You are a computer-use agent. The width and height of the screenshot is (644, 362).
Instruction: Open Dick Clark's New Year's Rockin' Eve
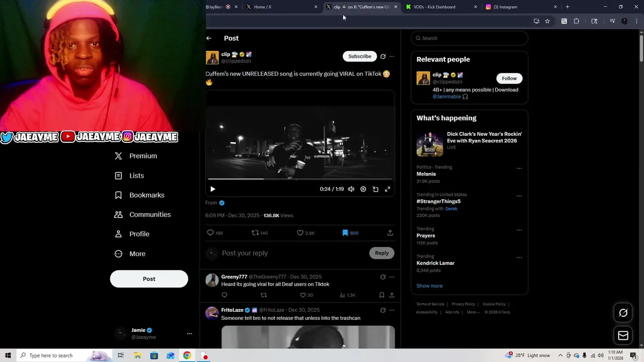(469, 143)
